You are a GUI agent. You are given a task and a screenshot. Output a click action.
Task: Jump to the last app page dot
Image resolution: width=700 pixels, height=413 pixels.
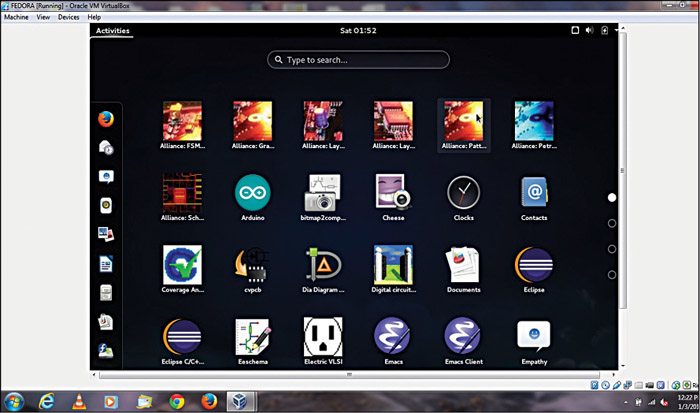(612, 275)
